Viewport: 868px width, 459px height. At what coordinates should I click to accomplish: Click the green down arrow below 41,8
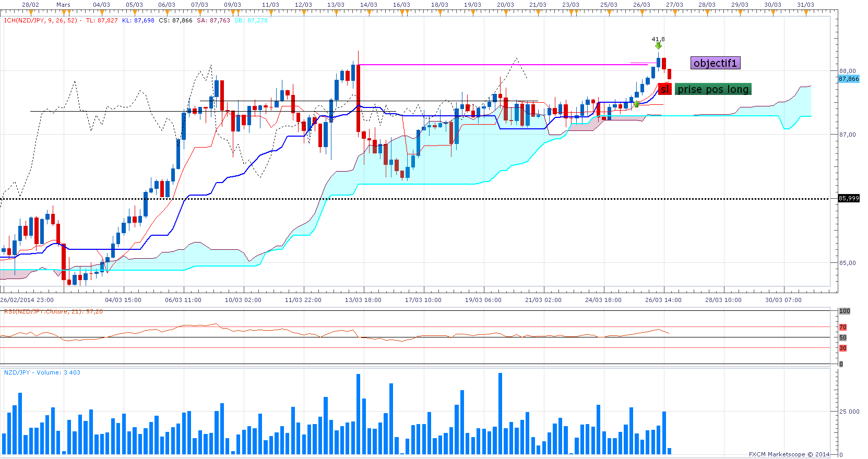[x=658, y=46]
